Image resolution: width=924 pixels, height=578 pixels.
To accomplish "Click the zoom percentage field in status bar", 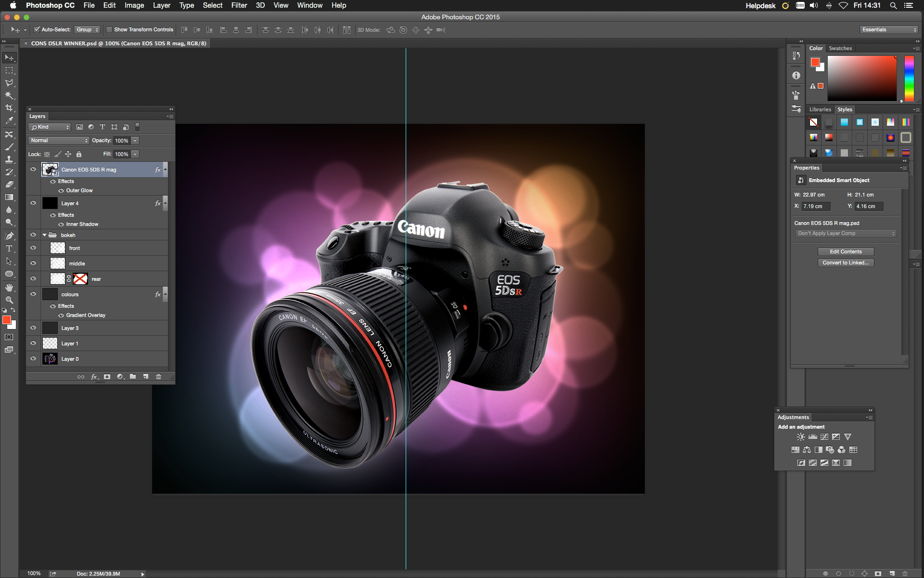I will (34, 573).
